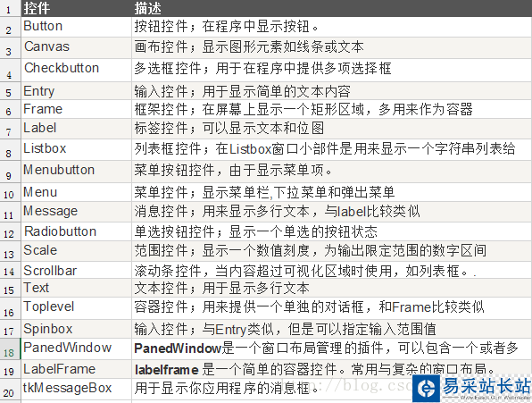Select the tkMessageBox cell
The width and height of the screenshot is (532, 403).
[x=77, y=389]
